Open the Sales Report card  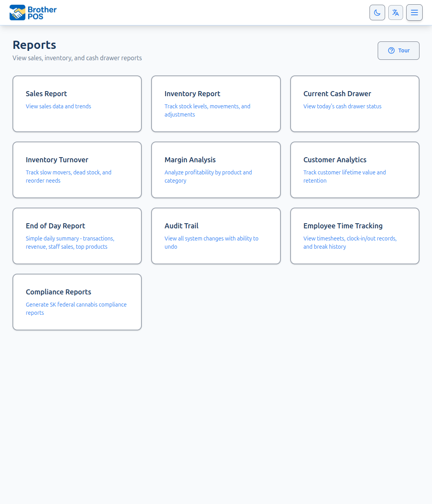(x=77, y=104)
